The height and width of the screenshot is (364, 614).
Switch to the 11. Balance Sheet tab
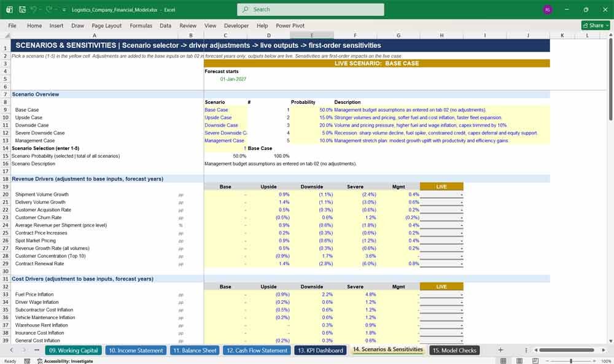pos(195,350)
